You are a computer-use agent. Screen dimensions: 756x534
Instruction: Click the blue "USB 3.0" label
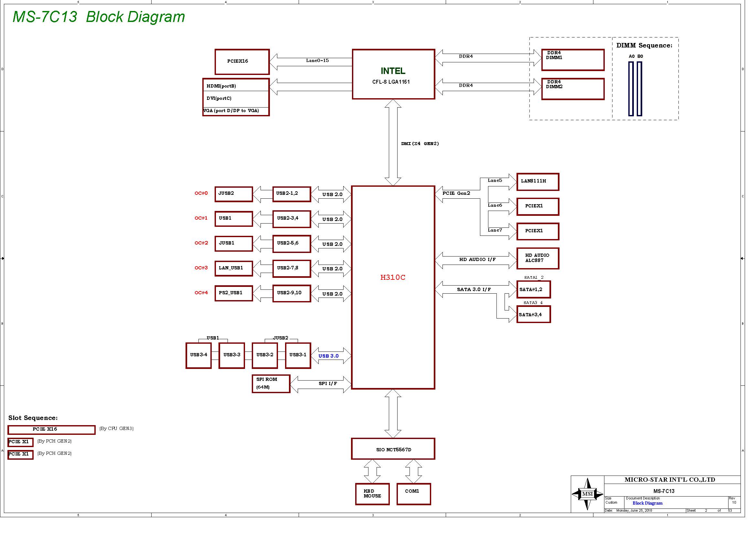pos(329,356)
